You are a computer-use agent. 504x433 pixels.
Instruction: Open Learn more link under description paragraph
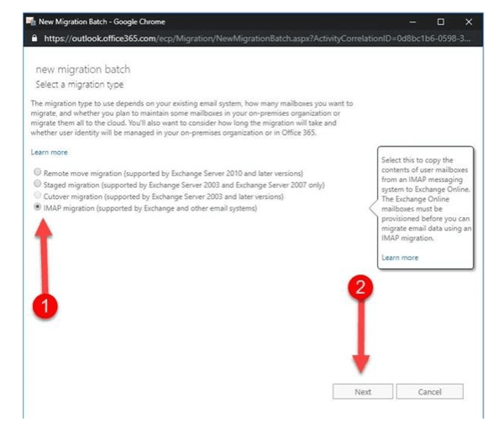[x=50, y=152]
